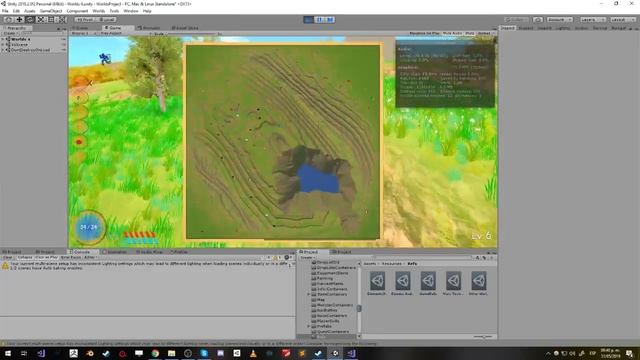Open the Layers dropdown
This screenshot has height=360, width=640.
(x=592, y=20)
